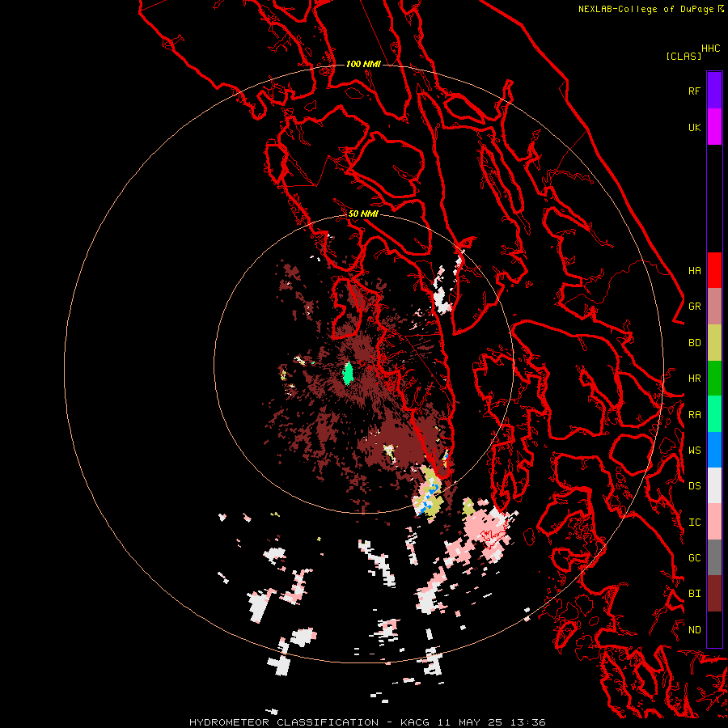Click the WS legend label

694,451
